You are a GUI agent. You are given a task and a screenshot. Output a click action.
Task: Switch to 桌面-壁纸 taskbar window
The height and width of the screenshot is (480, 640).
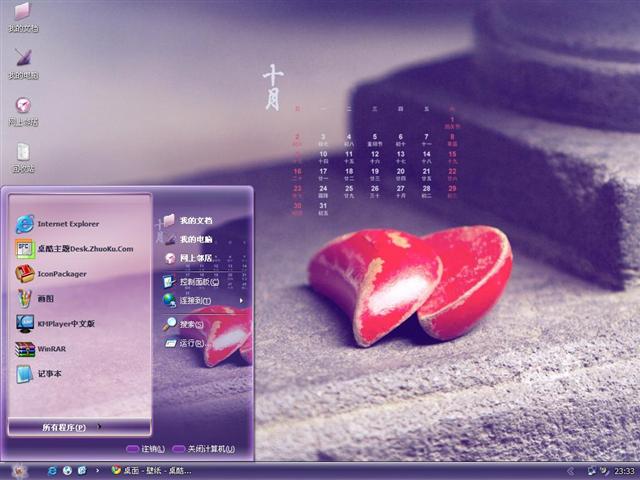[x=151, y=471]
